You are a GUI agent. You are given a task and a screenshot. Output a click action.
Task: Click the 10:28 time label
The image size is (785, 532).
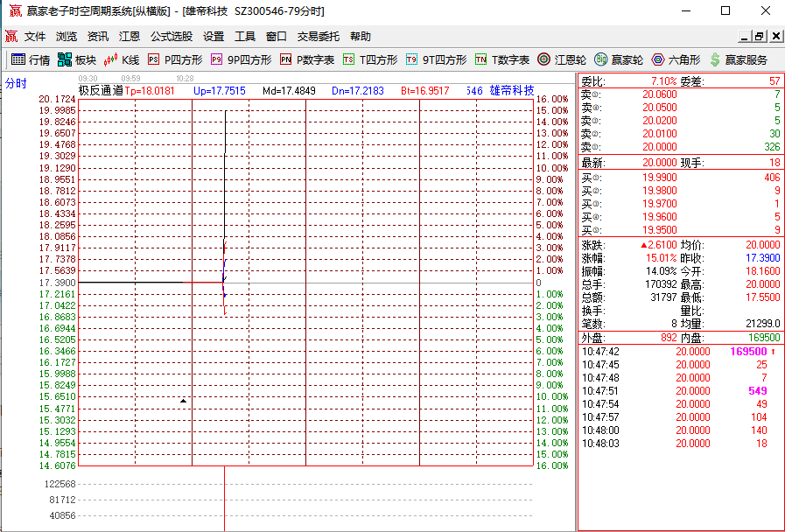[x=185, y=79]
